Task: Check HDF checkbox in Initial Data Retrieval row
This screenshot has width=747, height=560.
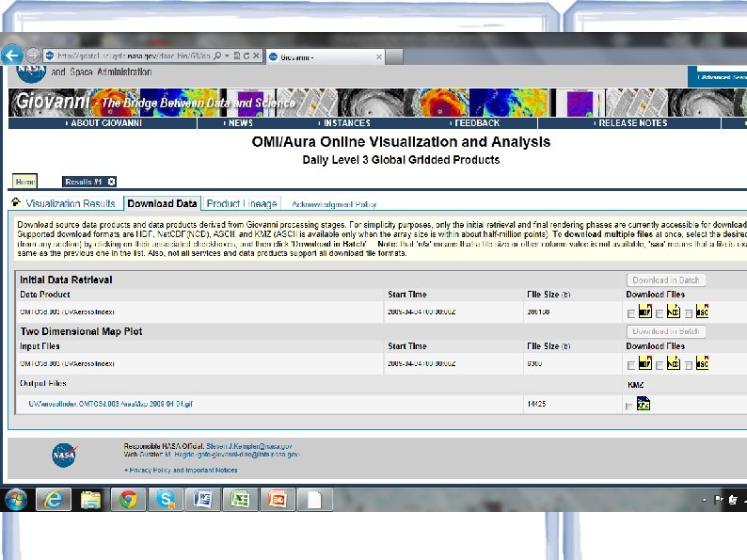Action: (x=631, y=313)
